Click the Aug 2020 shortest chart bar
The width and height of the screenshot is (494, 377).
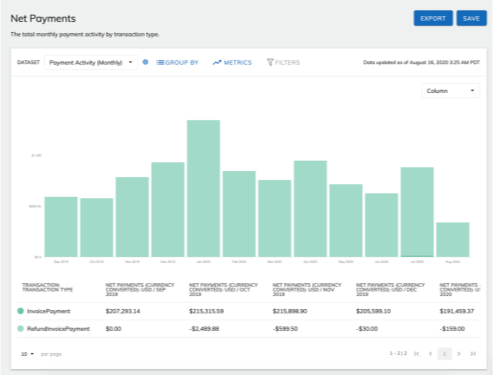[453, 239]
